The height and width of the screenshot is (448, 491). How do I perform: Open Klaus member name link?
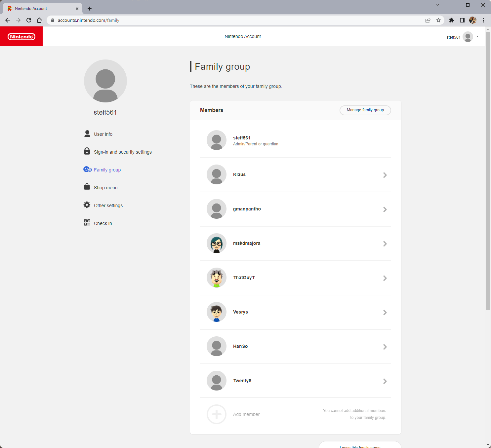tap(239, 174)
